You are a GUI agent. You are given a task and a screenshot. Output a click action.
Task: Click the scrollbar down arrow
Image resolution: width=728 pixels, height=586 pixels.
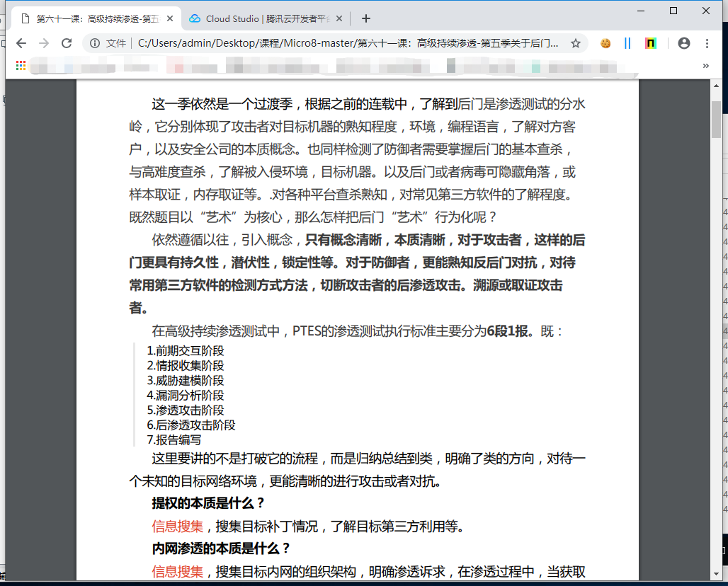(716, 575)
